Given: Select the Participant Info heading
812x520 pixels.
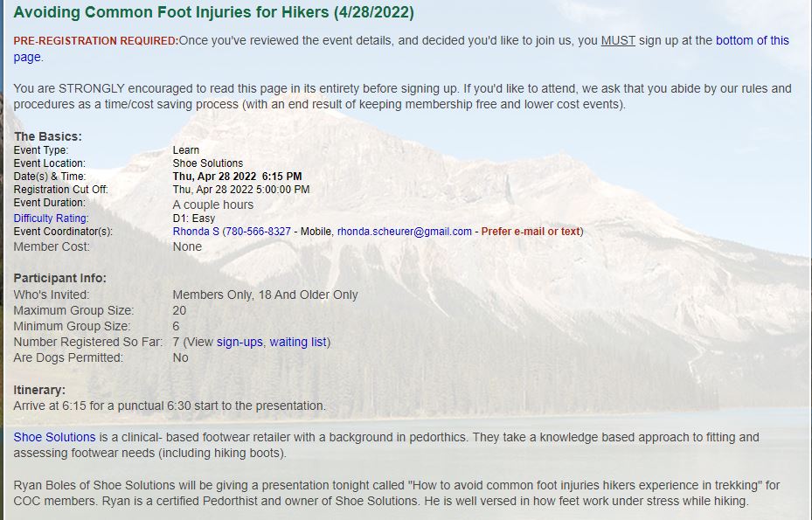Looking at the screenshot, I should point(59,278).
